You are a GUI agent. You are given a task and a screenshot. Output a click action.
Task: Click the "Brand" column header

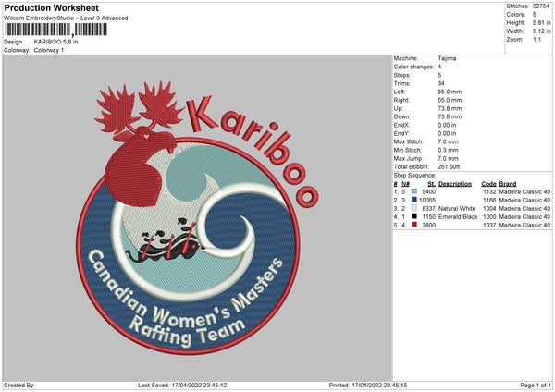pyautogui.click(x=508, y=184)
